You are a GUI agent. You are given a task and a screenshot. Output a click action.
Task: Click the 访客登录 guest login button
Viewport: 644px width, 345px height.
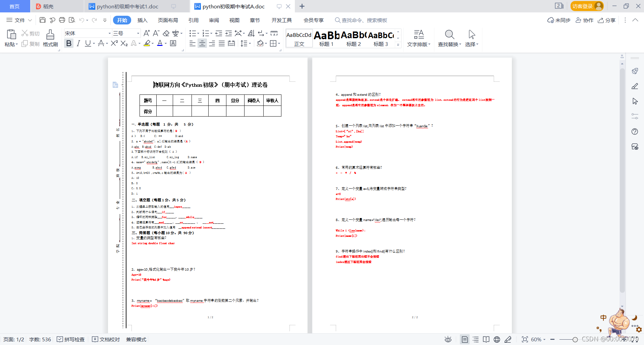coord(587,6)
